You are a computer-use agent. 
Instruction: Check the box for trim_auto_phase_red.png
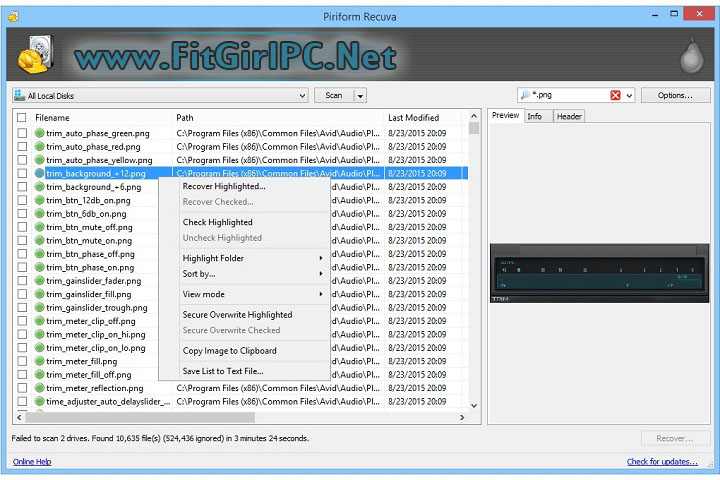coord(22,146)
